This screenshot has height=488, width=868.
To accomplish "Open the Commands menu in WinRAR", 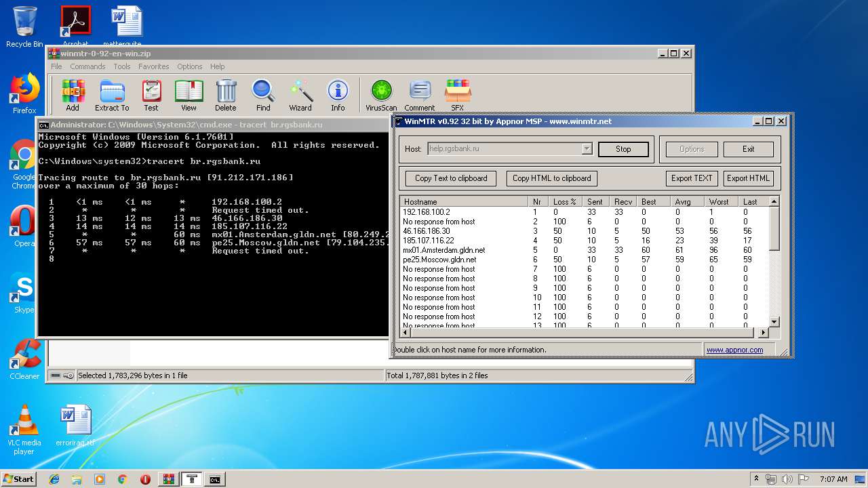I will pyautogui.click(x=87, y=66).
